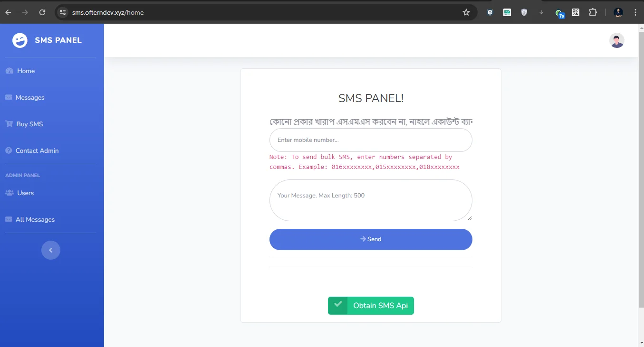Screen dimensions: 644x347
Task: Reload the page using the refresh icon
Action: pos(42,12)
